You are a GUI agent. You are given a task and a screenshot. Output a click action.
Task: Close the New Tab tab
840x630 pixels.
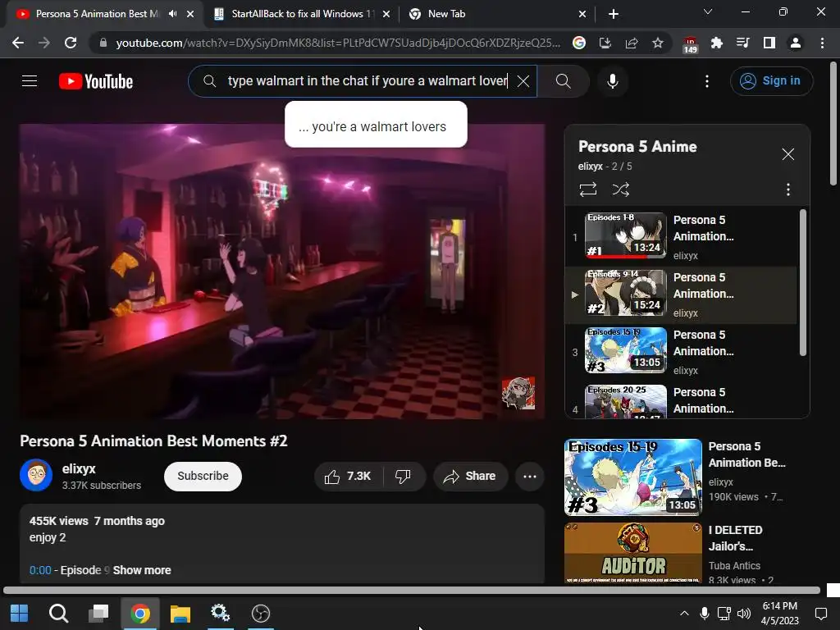582,14
